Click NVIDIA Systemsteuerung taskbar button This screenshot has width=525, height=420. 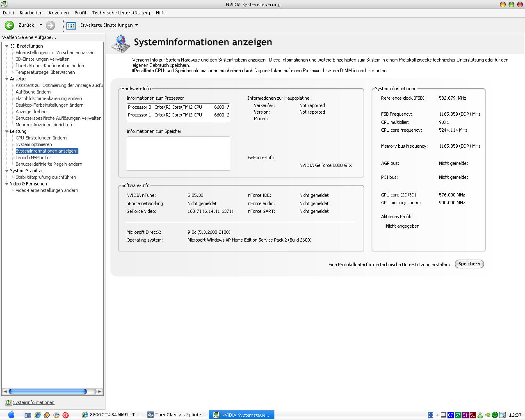coord(242,415)
